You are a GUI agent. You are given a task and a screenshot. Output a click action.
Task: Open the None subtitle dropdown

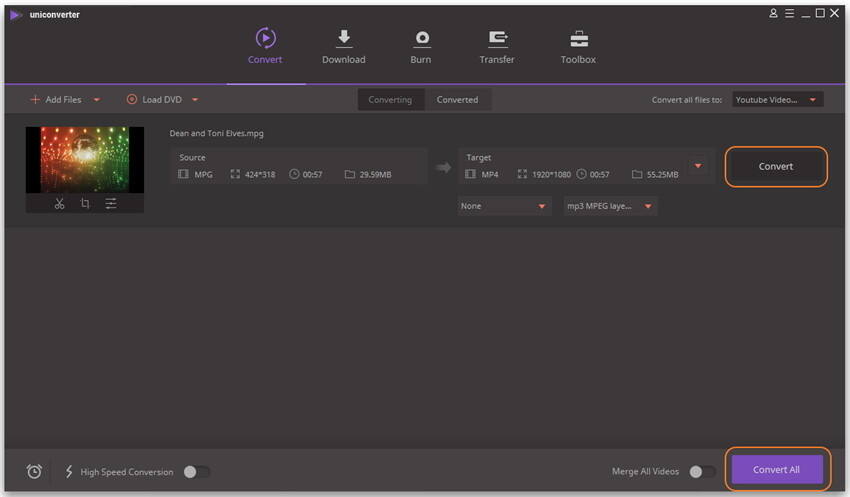tap(504, 206)
